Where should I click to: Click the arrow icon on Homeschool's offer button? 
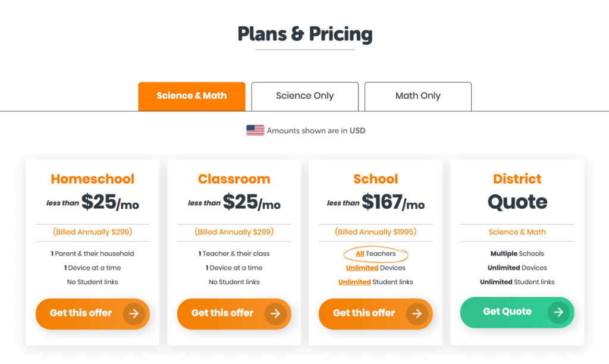pos(134,314)
